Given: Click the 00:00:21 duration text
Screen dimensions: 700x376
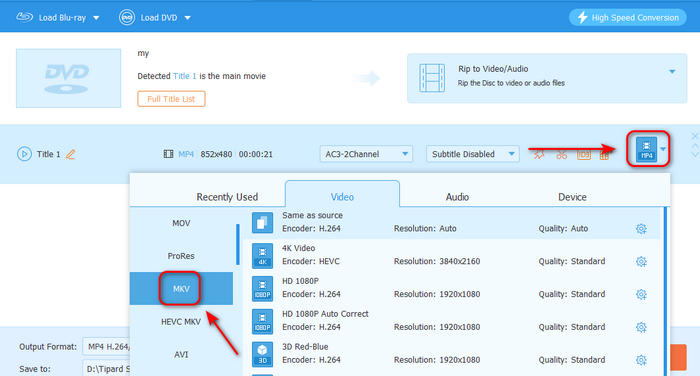Looking at the screenshot, I should click(x=255, y=154).
